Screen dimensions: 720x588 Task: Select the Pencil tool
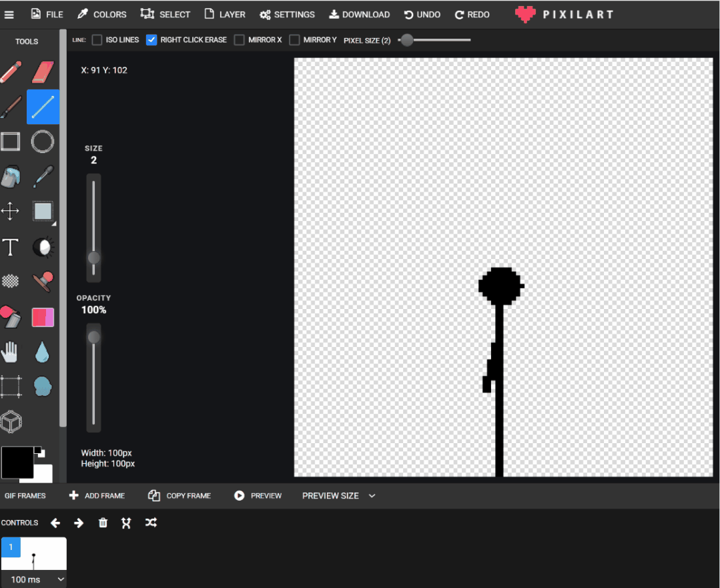click(11, 72)
